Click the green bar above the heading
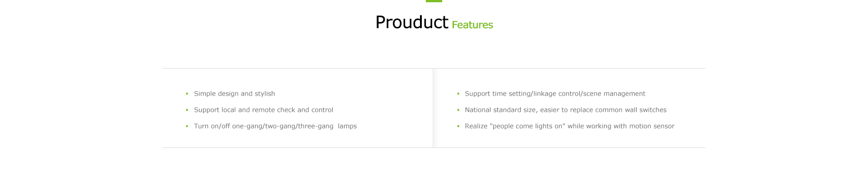Screen dimensions: 868x184 pos(434,1)
